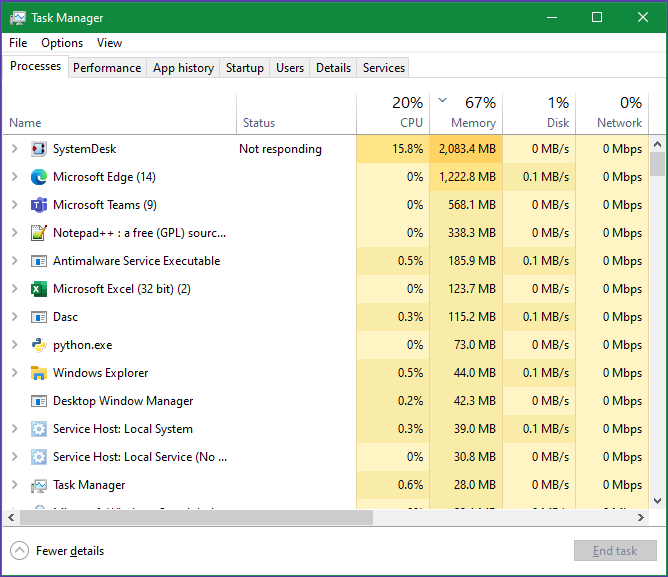Click the Microsoft Excel icon
668x577 pixels.
coord(39,289)
